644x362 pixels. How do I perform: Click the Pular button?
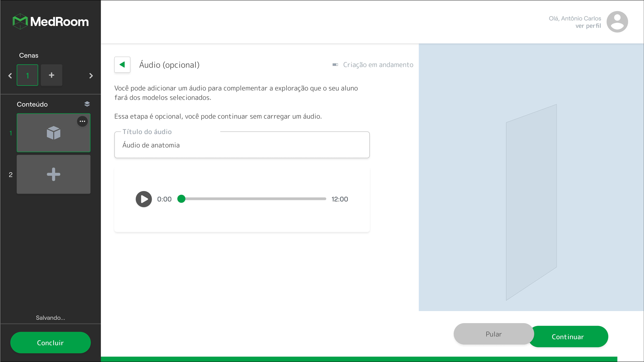[x=494, y=334]
